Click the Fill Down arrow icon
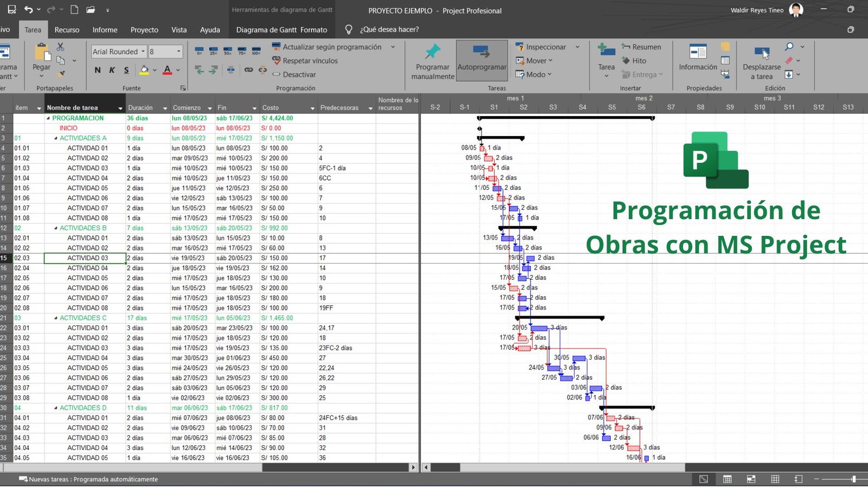868x488 pixels. (789, 74)
